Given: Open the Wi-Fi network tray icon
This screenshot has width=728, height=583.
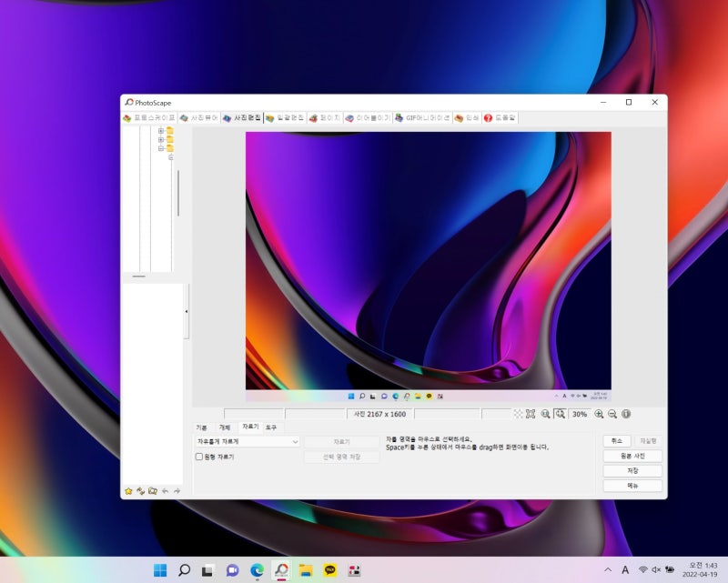Looking at the screenshot, I should coord(643,569).
